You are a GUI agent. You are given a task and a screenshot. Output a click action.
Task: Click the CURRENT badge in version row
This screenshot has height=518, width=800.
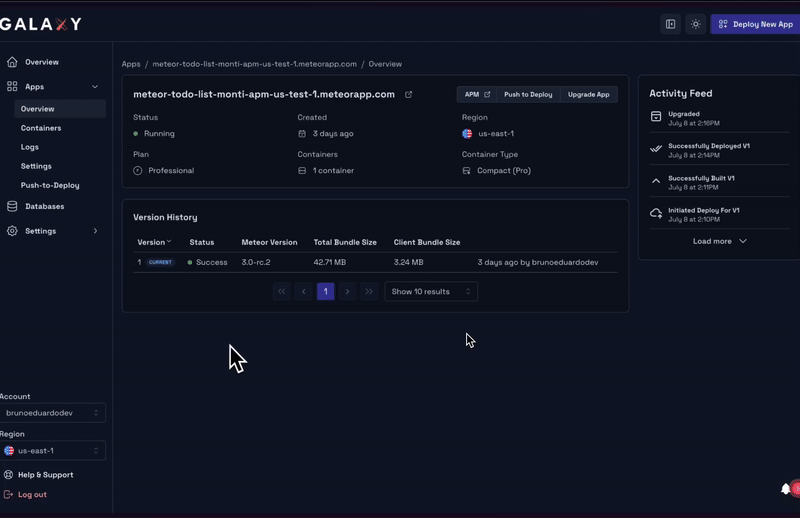(160, 262)
